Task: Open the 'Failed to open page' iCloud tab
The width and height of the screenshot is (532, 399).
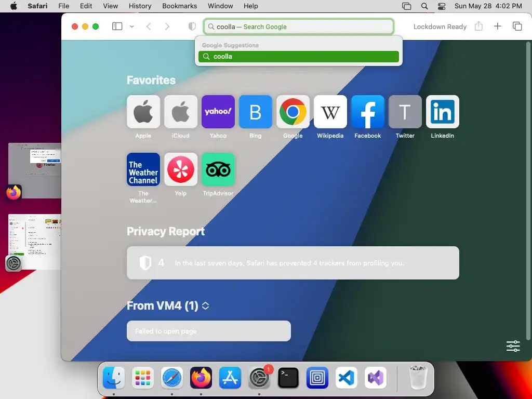Action: (209, 331)
